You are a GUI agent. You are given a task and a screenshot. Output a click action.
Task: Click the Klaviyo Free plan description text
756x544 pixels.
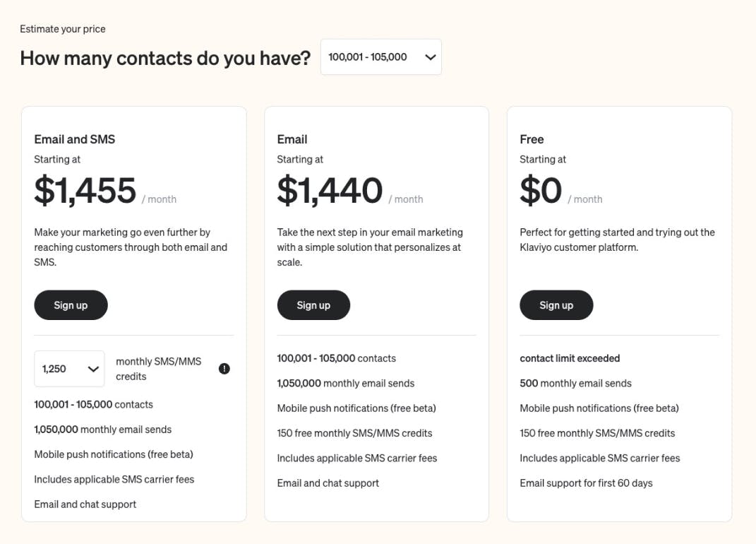pyautogui.click(x=617, y=240)
